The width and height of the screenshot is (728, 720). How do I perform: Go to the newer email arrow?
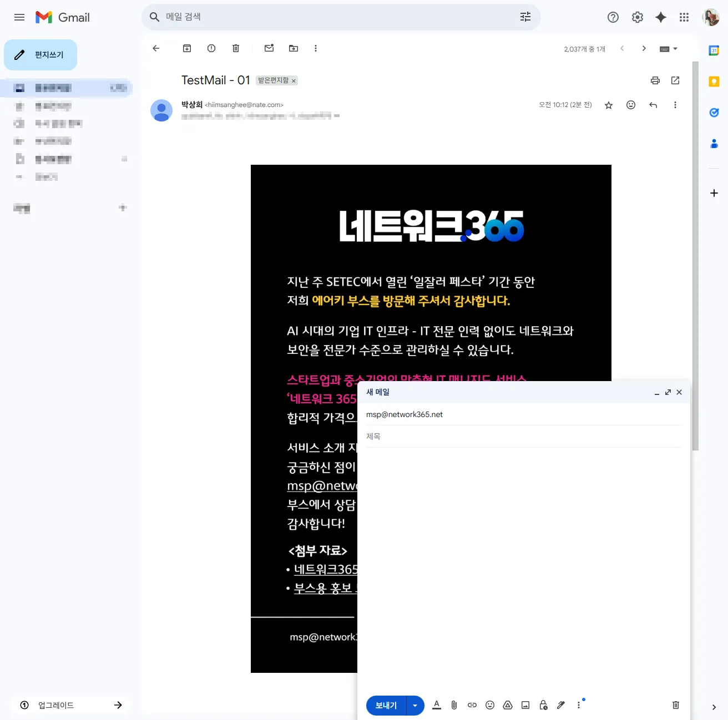pos(622,48)
